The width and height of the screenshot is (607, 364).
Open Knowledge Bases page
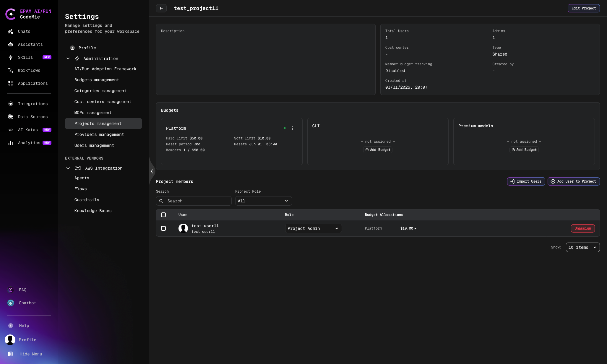tap(93, 211)
